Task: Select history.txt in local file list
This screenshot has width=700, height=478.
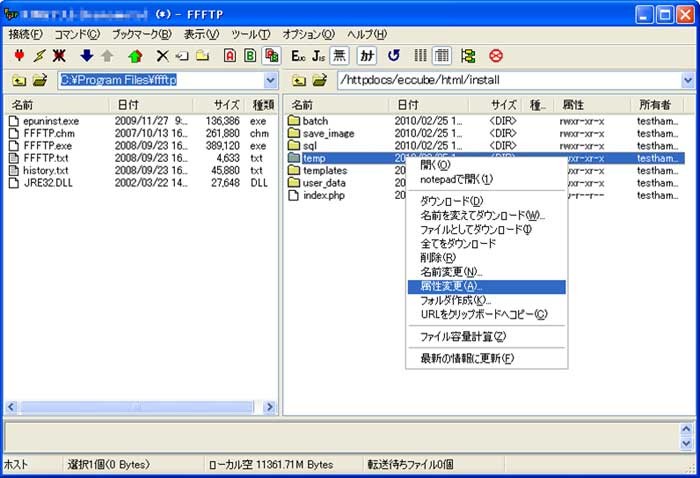Action: click(46, 170)
